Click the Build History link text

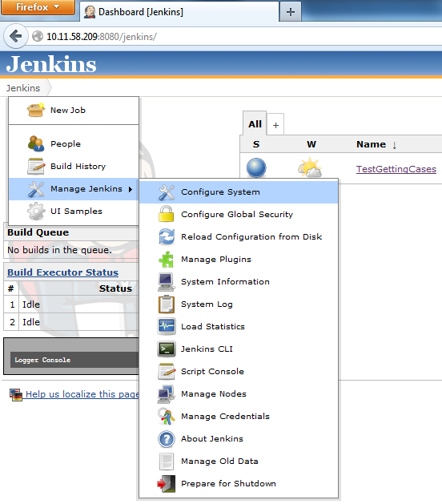(x=78, y=166)
